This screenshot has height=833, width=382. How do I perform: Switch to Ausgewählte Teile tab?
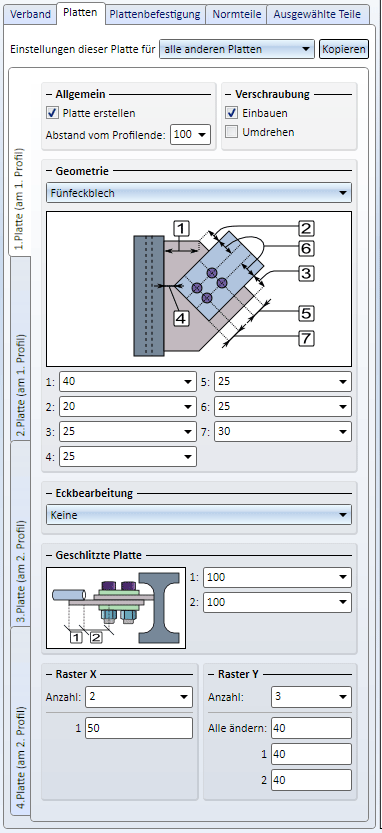(317, 14)
